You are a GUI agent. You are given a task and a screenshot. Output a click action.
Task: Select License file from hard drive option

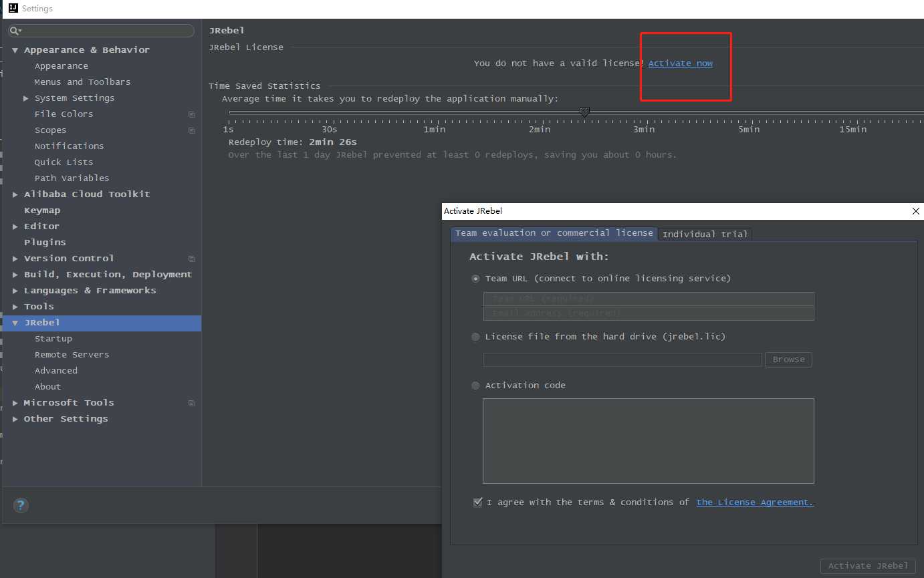(x=475, y=337)
